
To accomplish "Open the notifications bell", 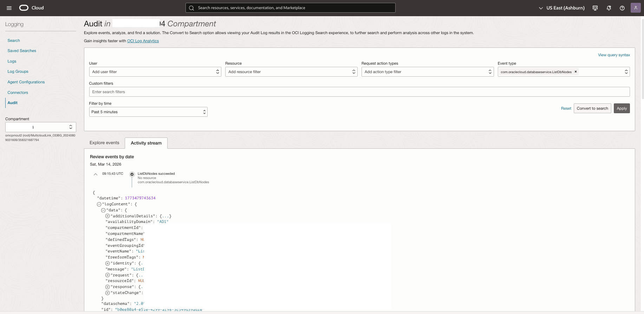I will coord(609,8).
